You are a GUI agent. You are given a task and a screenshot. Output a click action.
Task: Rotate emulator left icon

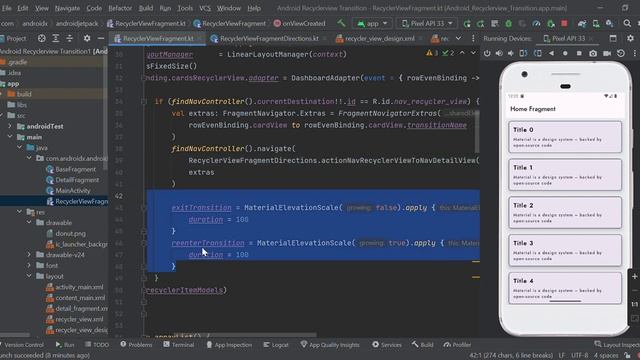[x=524, y=53]
